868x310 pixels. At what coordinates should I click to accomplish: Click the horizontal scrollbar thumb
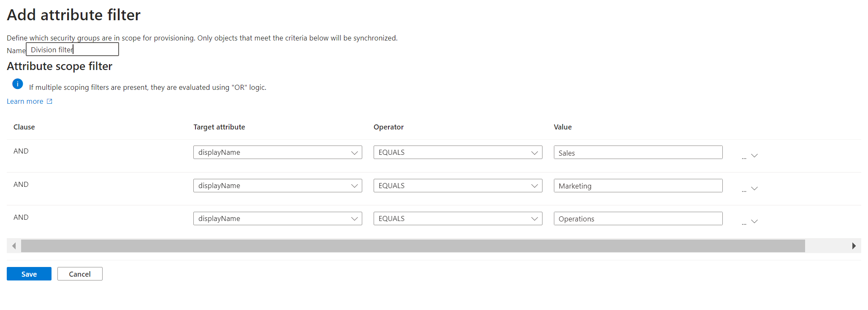pyautogui.click(x=413, y=246)
